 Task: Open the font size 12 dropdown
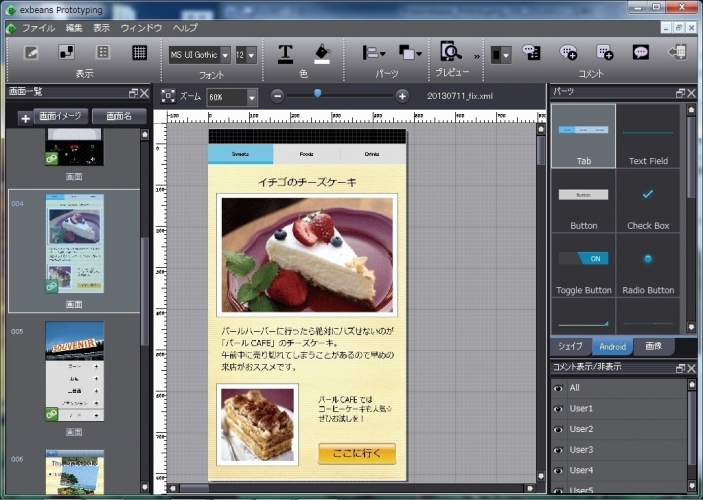click(x=252, y=55)
